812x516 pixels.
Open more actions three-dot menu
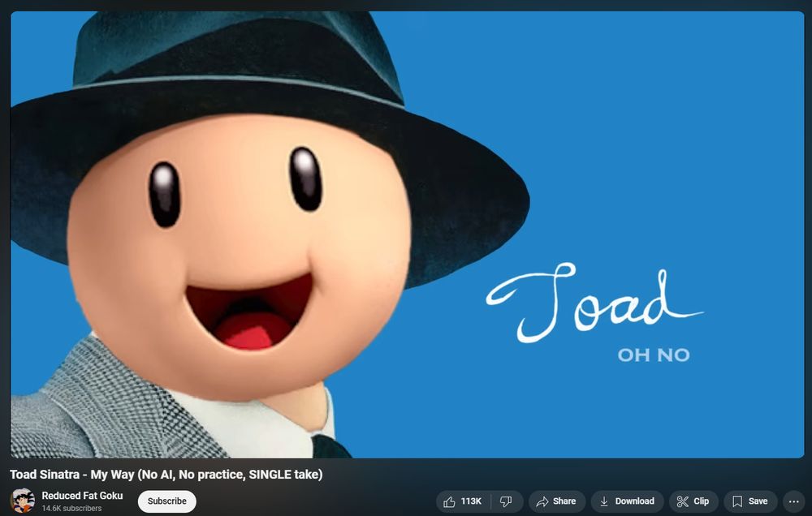[793, 501]
